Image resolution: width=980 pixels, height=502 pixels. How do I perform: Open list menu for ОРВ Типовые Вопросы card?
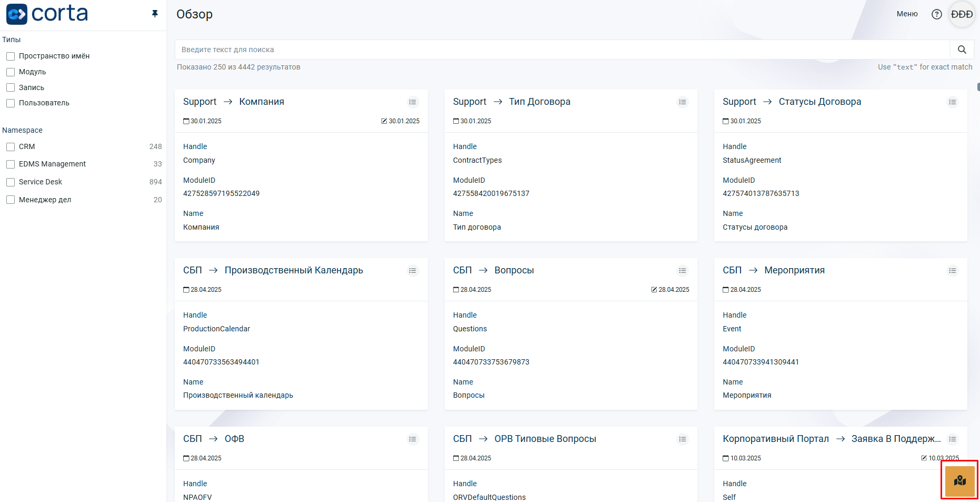pyautogui.click(x=683, y=439)
